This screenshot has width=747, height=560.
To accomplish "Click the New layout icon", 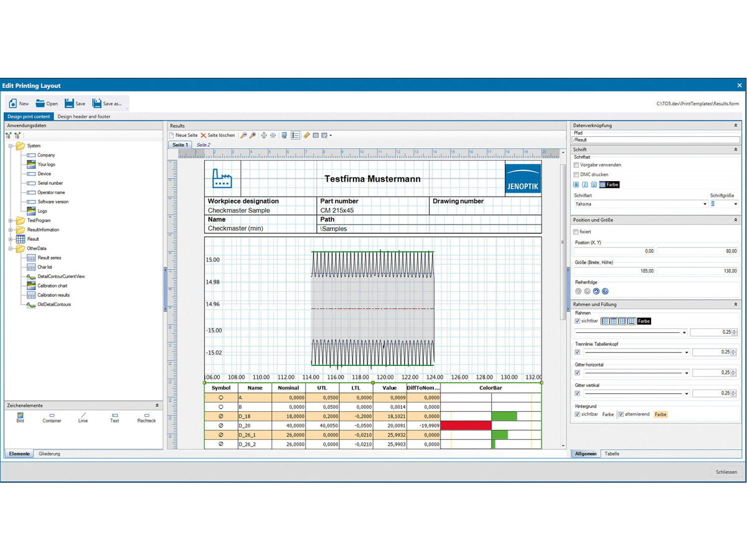I will point(12,103).
